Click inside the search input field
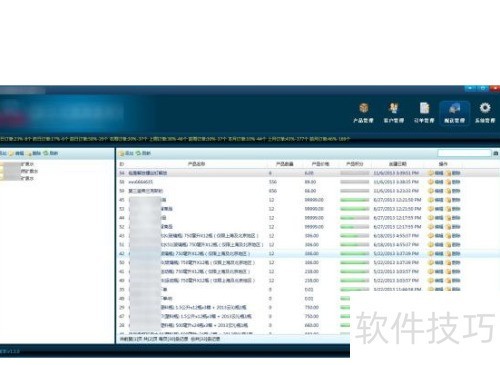Image resolution: width=500 pixels, height=365 pixels. click(x=464, y=153)
